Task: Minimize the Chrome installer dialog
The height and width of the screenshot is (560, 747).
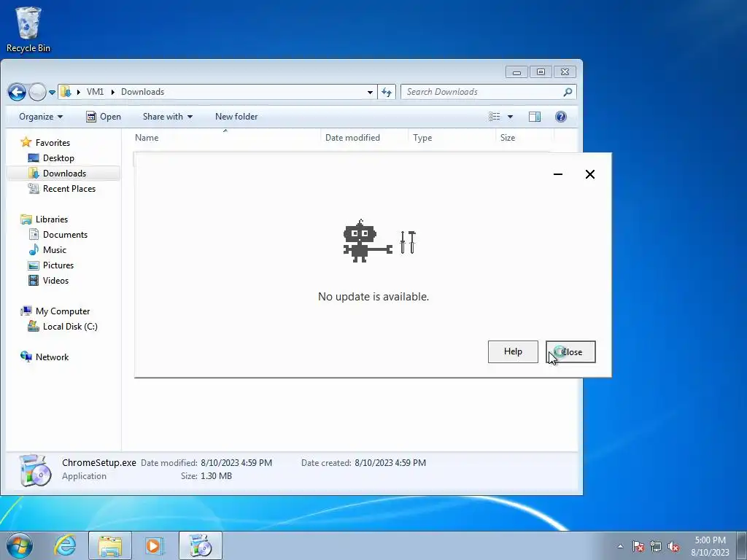Action: (x=558, y=174)
